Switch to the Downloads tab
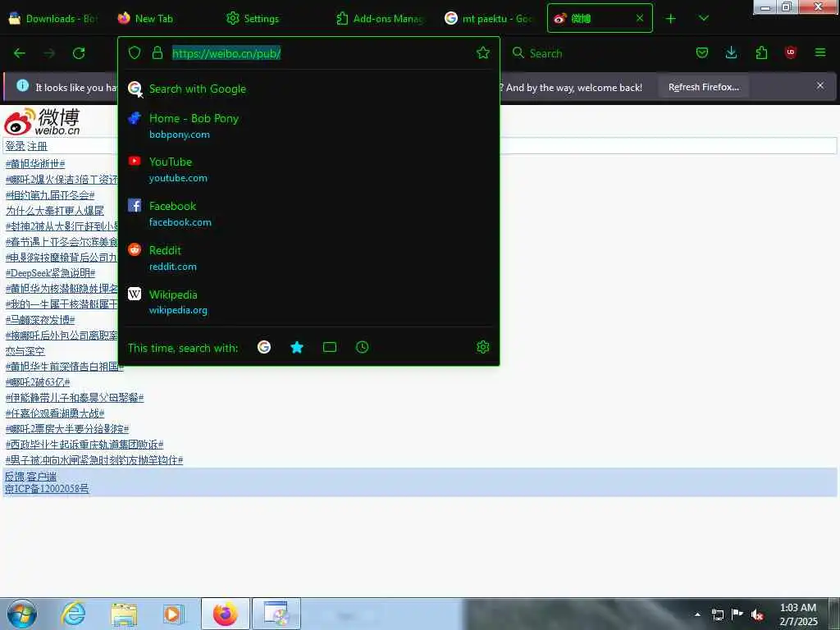Image resolution: width=840 pixels, height=630 pixels. pos(53,19)
